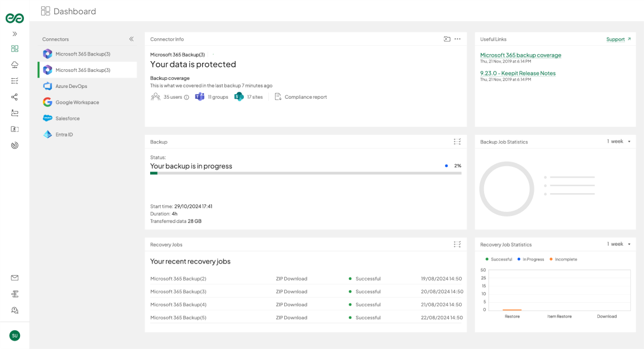
Task: Open Recovery Job Statistics 1 week dropdown
Action: click(618, 244)
